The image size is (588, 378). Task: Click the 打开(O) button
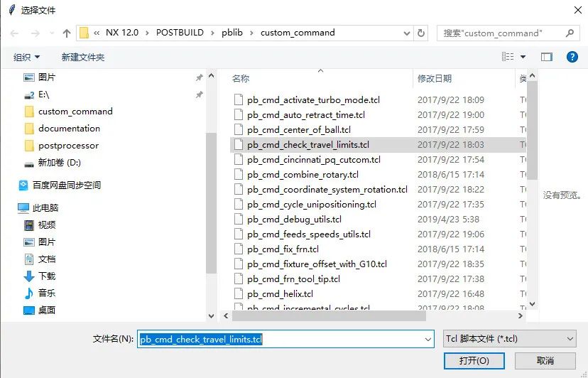[474, 361]
